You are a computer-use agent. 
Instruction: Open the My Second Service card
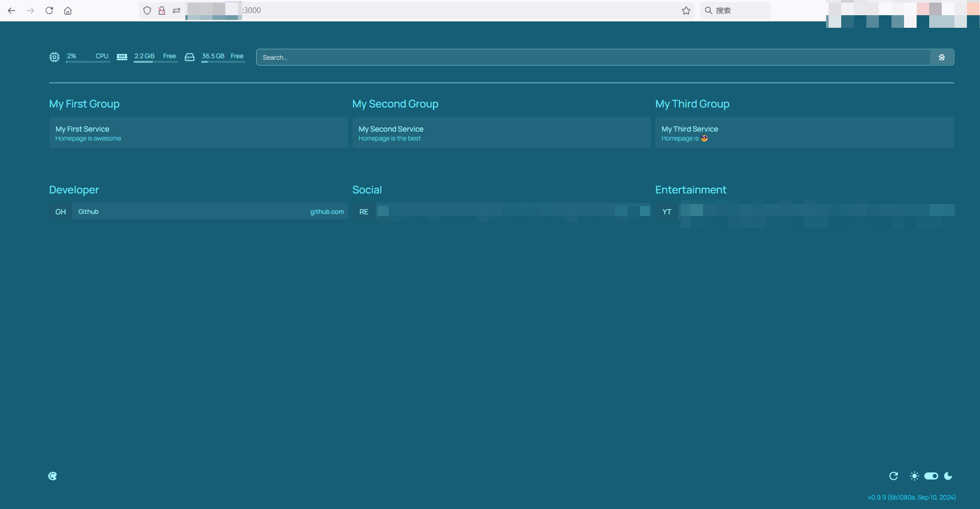click(501, 133)
